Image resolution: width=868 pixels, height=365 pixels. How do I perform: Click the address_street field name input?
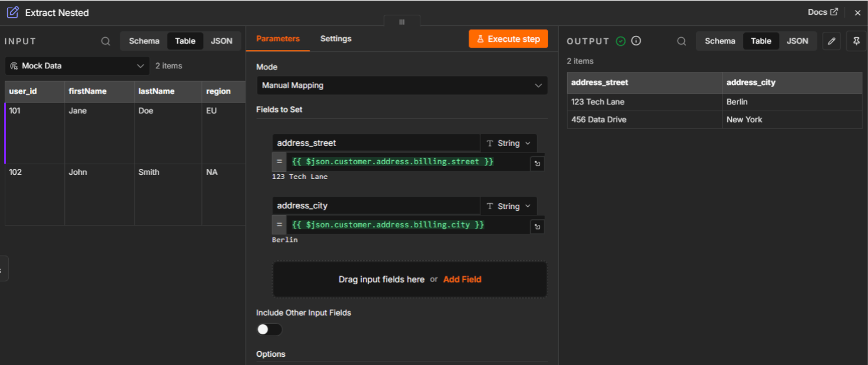tap(376, 143)
